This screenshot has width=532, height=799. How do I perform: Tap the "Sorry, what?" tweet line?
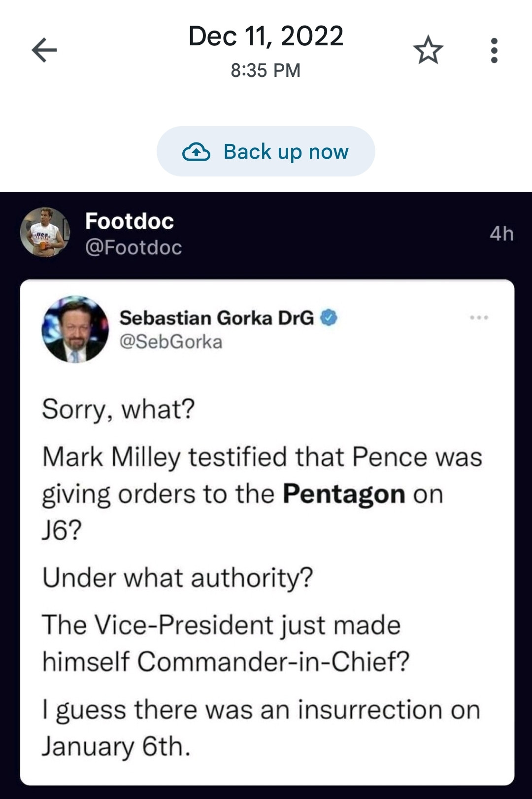pos(119,409)
